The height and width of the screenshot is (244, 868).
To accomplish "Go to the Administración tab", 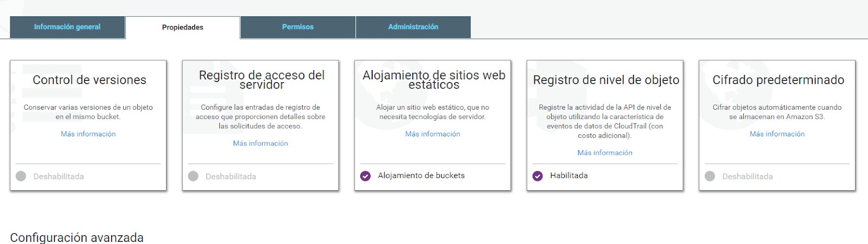I will [x=413, y=27].
